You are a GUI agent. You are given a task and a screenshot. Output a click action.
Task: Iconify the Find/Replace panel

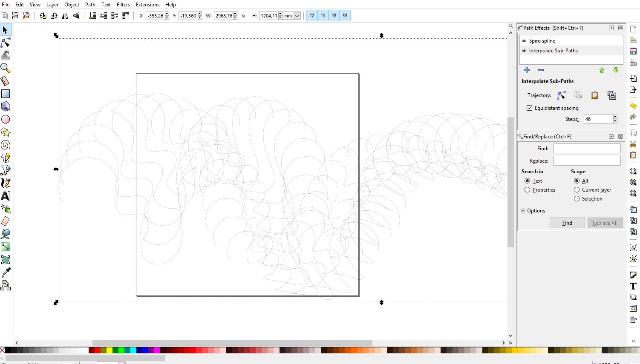[611, 137]
